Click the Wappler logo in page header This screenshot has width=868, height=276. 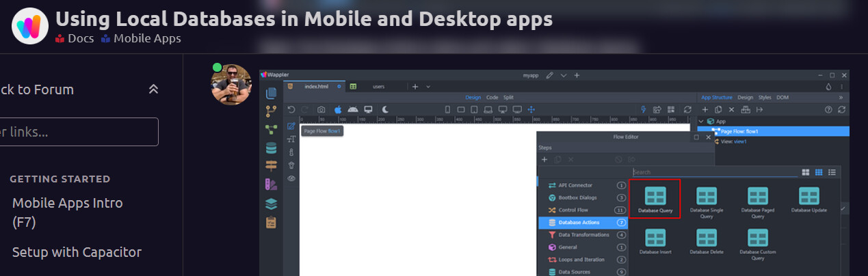coord(29,27)
